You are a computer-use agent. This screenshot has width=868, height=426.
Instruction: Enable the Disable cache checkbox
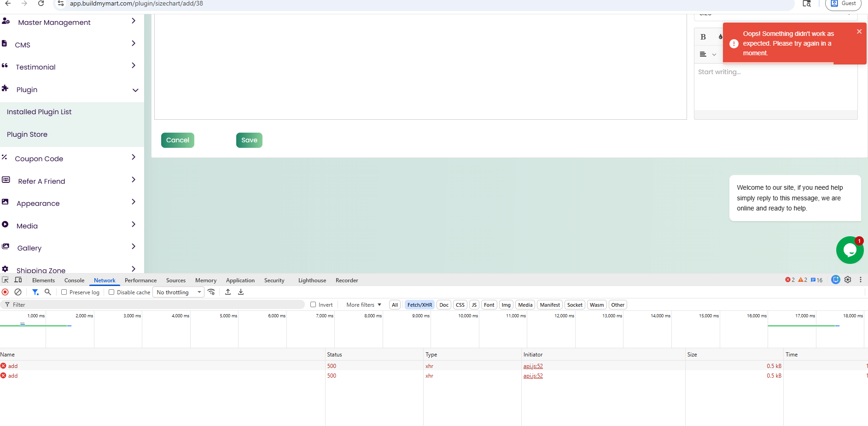111,292
